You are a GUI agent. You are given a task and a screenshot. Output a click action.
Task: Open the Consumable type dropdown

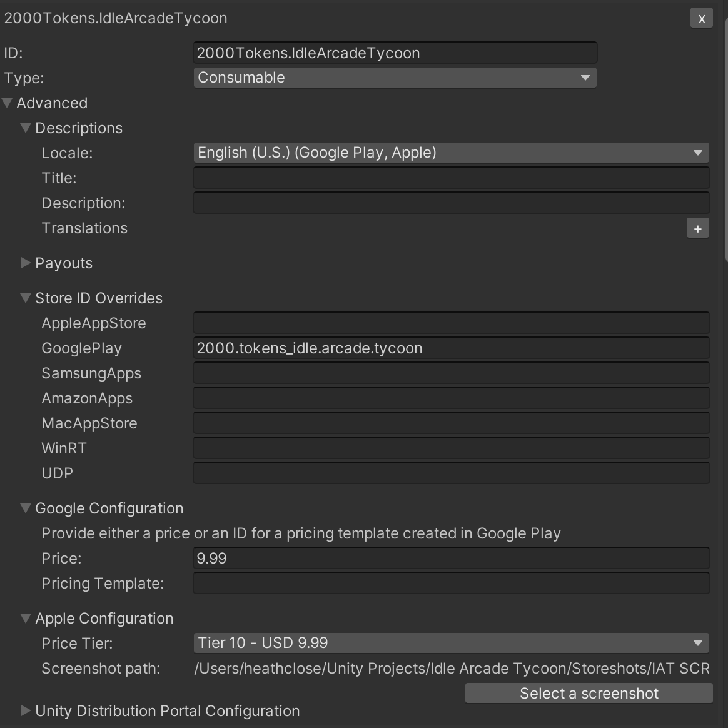[x=394, y=78]
